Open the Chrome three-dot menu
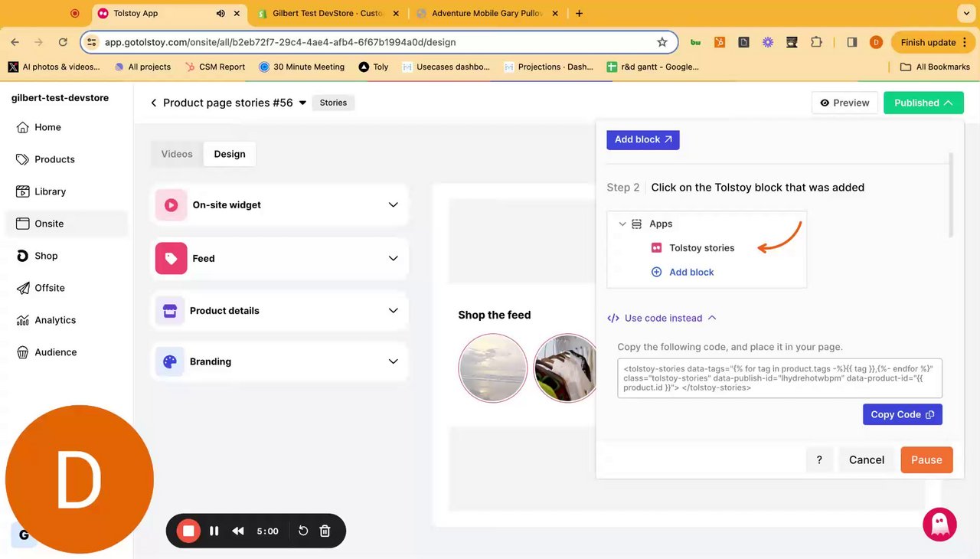Screen dimensions: 980x559 pyautogui.click(x=964, y=42)
